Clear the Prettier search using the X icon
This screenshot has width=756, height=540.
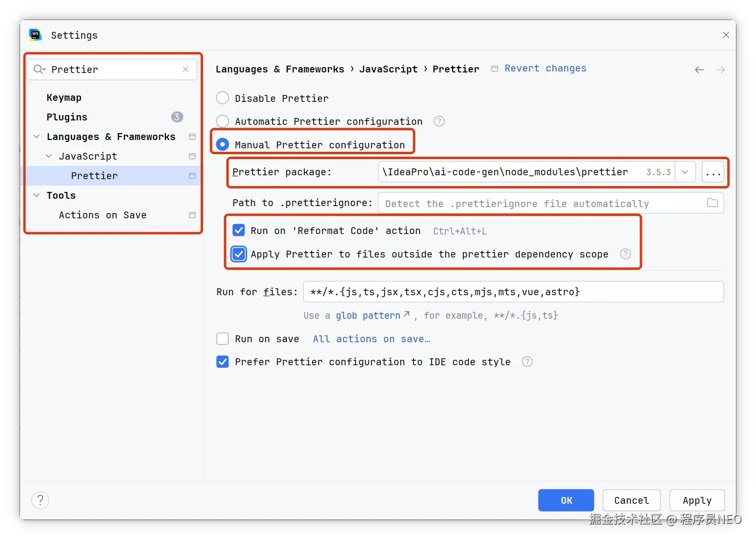pyautogui.click(x=185, y=69)
